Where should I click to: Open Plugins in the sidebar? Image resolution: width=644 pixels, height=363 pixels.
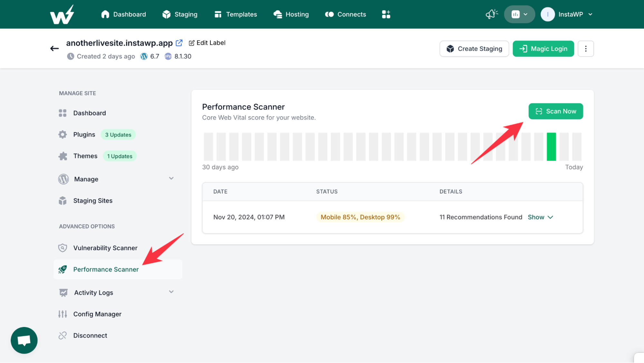click(x=84, y=135)
